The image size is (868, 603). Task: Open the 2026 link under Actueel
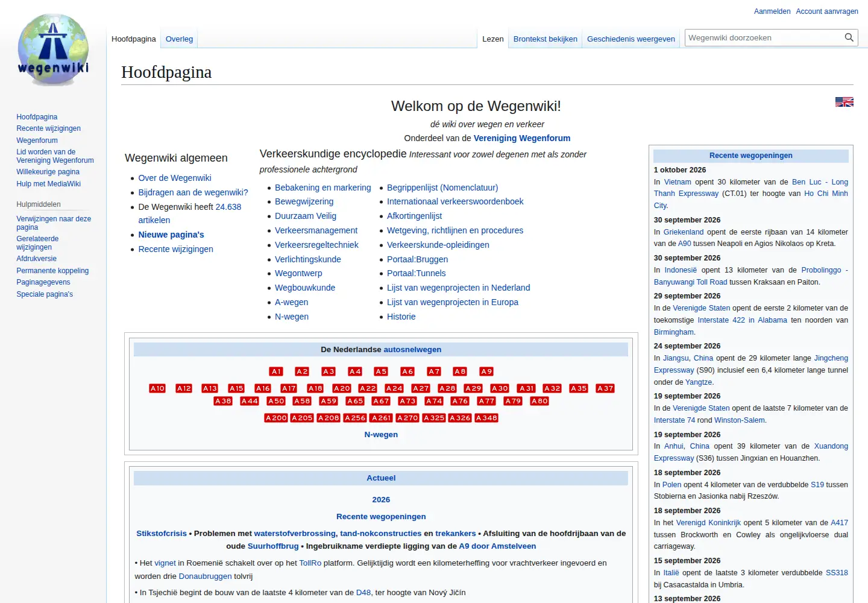coord(381,500)
